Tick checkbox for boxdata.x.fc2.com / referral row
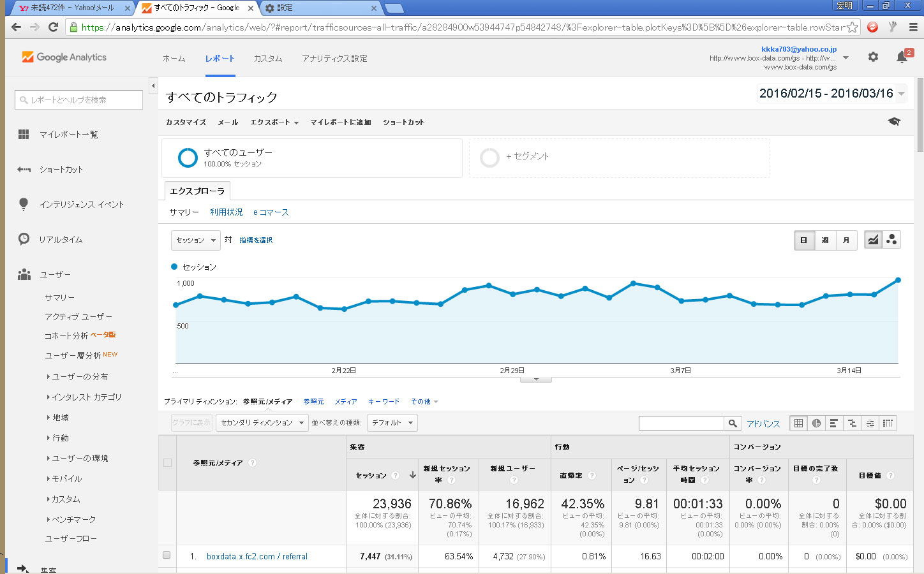Image resolution: width=924 pixels, height=574 pixels. pyautogui.click(x=167, y=556)
